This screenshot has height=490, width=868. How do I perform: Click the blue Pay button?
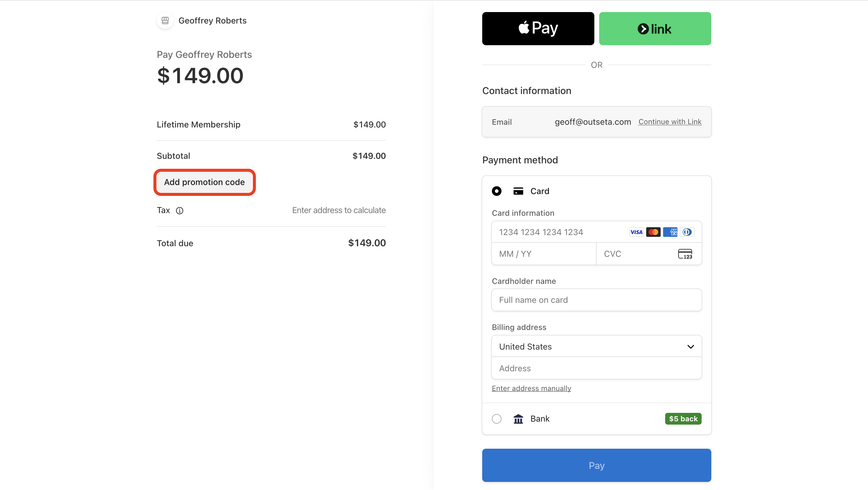click(x=596, y=465)
